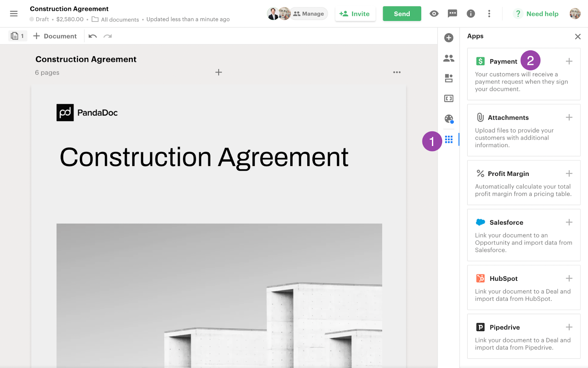Screen dimensions: 588x368
Task: Click the large Construction Agreement heading
Action: 204,158
